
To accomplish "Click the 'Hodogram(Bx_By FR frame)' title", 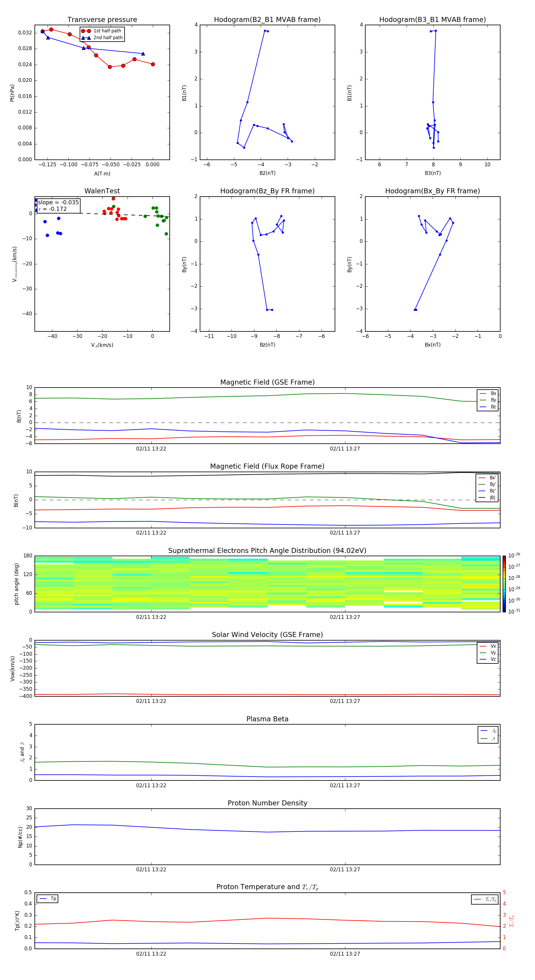I will click(432, 191).
